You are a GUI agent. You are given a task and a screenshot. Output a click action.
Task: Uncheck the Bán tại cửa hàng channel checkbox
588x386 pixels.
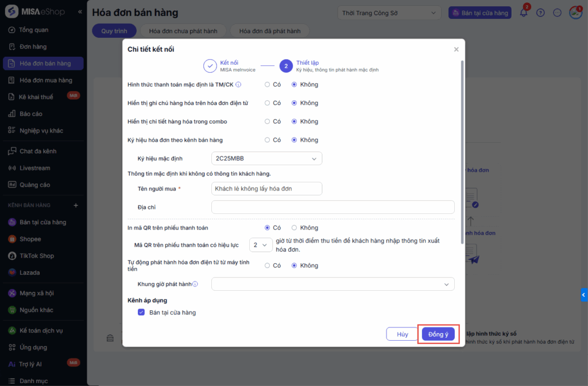(141, 312)
